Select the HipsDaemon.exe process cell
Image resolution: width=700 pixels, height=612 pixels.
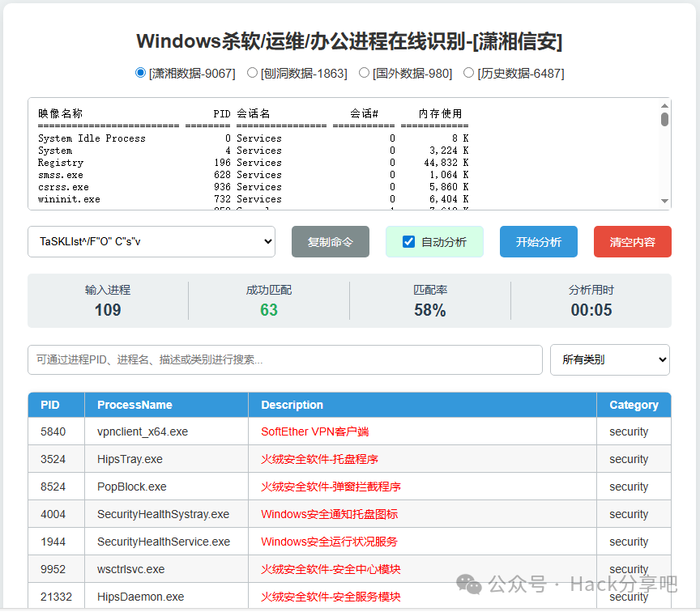[167, 596]
